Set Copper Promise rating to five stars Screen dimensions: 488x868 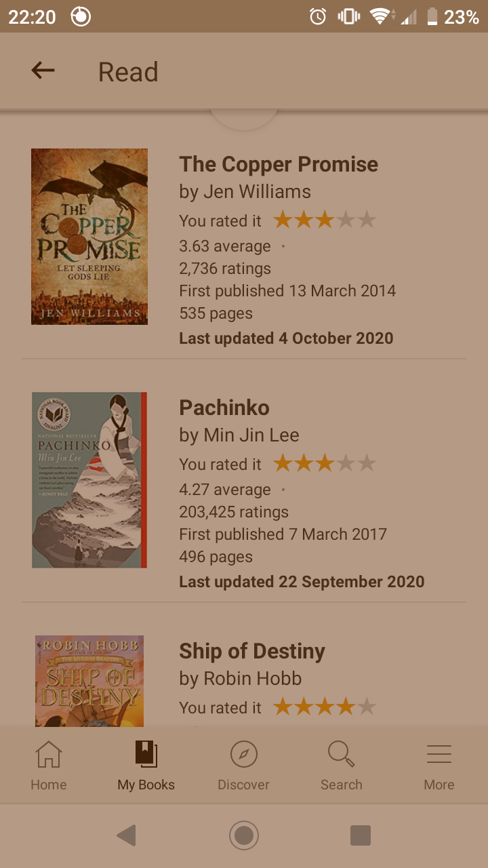point(367,220)
